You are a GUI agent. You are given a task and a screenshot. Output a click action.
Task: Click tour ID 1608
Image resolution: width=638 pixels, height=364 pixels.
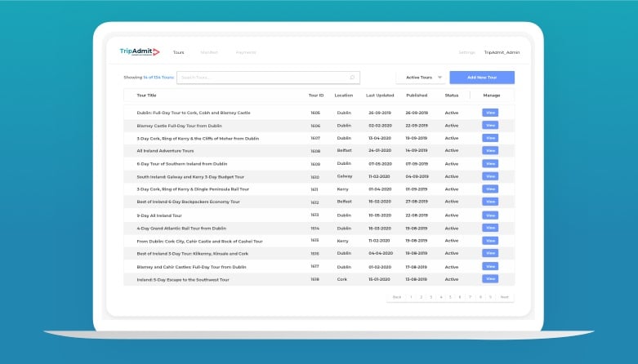click(x=315, y=151)
